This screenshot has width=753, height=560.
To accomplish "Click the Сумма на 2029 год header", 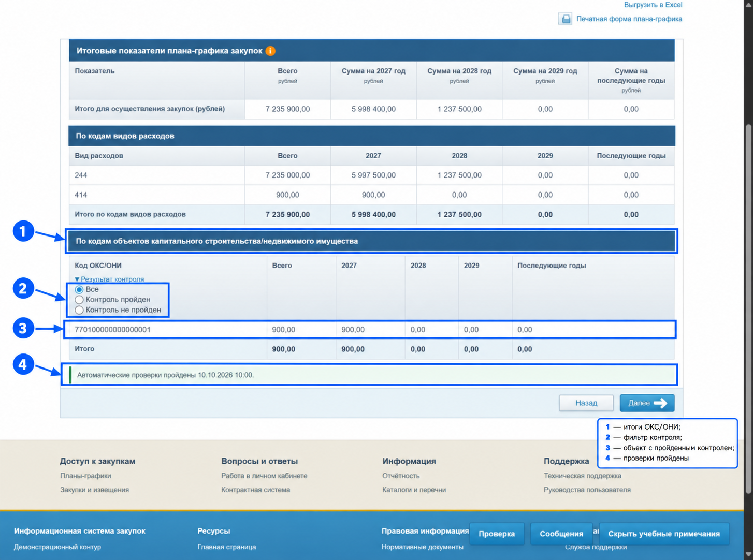I will tap(545, 71).
